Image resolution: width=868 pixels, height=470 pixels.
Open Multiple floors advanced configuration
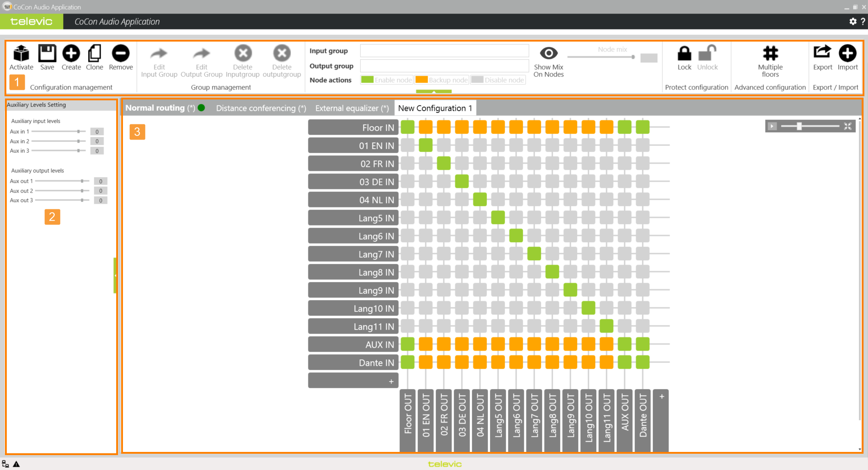pos(770,54)
